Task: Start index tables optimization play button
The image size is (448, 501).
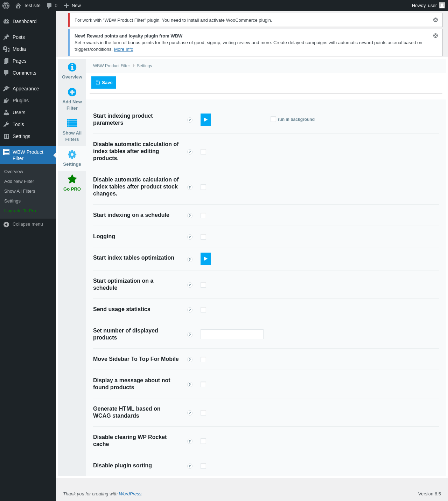Action: click(206, 259)
